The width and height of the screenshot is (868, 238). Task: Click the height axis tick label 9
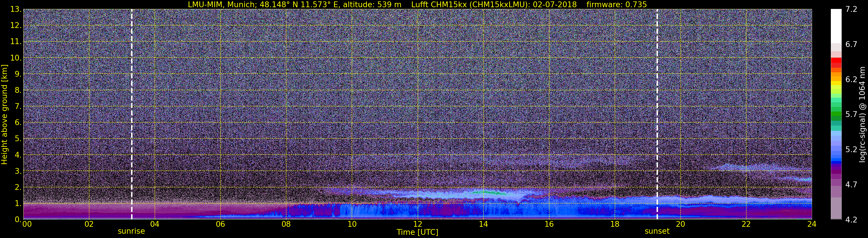[x=18, y=74]
